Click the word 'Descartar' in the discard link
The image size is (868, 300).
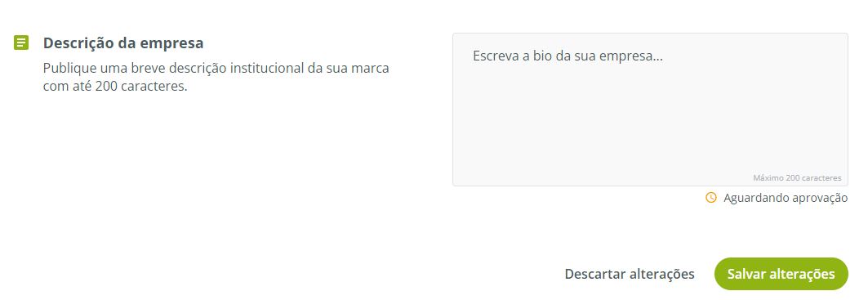pos(595,274)
